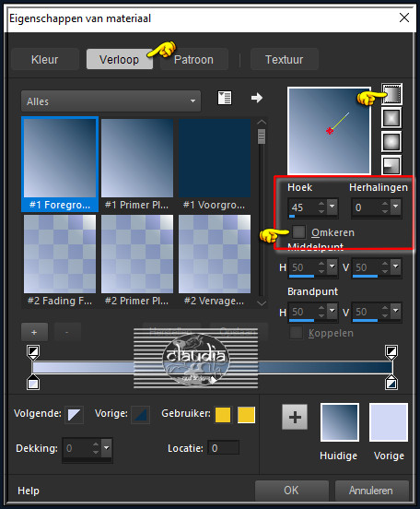The image size is (420, 509).
Task: Click the right arrow next to the category list
Action: coord(257,98)
